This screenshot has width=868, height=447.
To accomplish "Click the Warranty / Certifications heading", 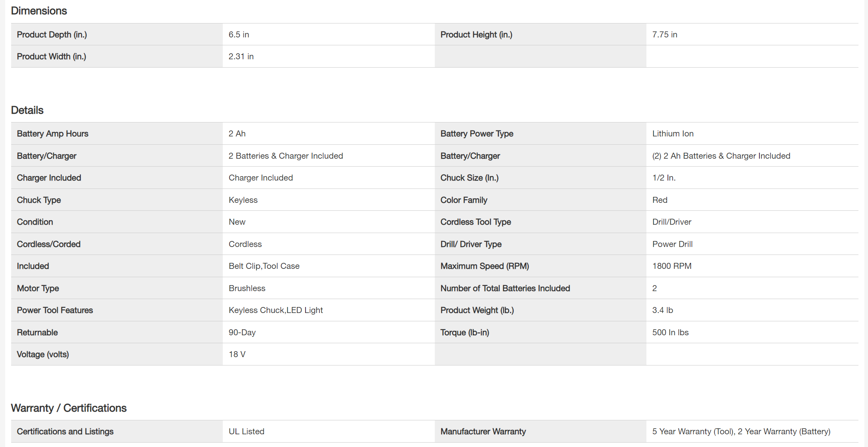I will pyautogui.click(x=69, y=408).
